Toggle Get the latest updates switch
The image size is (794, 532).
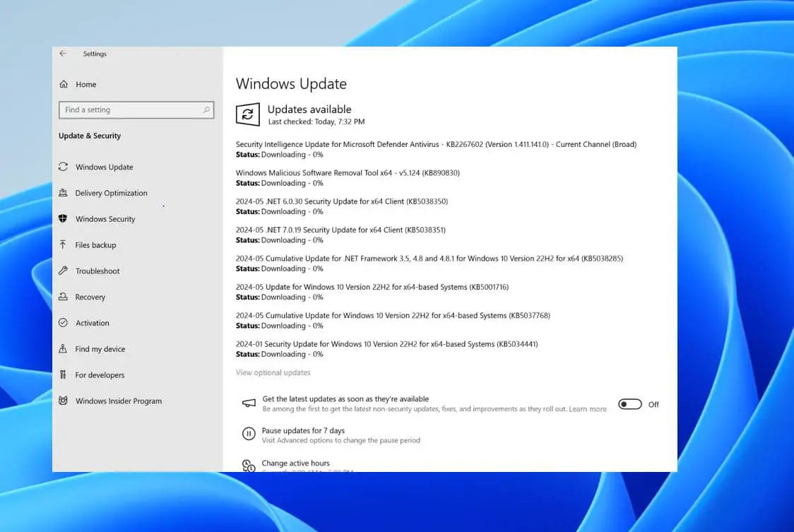(629, 404)
